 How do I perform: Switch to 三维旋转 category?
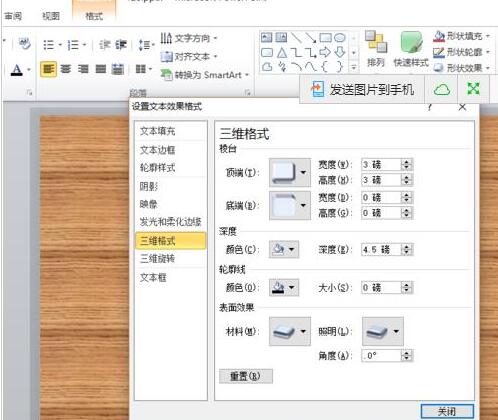pos(157,259)
